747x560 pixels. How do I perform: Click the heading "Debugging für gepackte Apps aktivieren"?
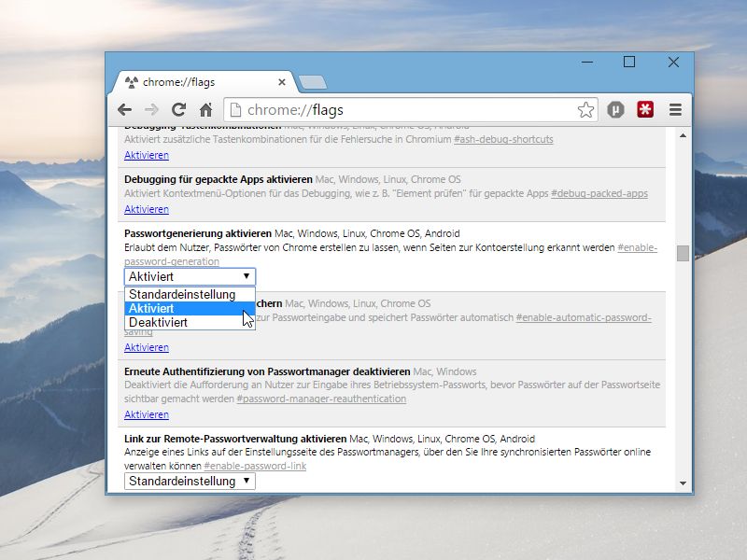(x=218, y=179)
